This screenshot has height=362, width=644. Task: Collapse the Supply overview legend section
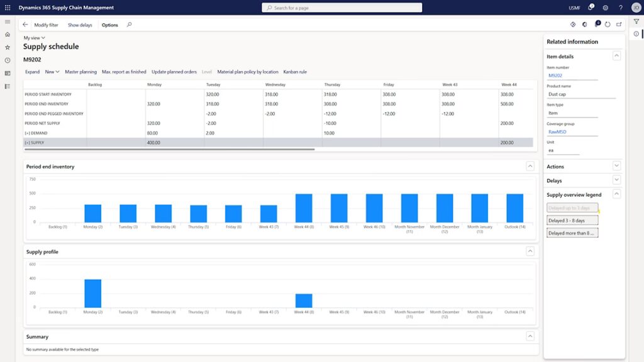coord(616,195)
